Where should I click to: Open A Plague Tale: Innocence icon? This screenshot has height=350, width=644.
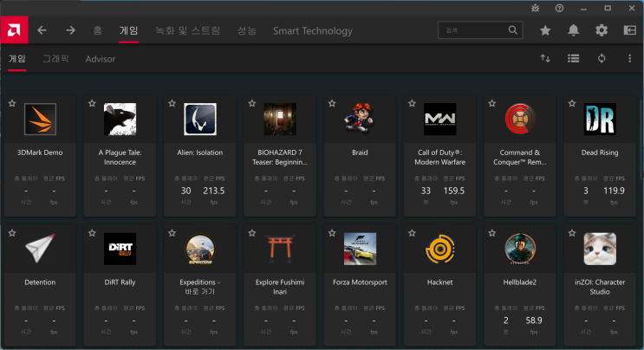click(x=120, y=119)
